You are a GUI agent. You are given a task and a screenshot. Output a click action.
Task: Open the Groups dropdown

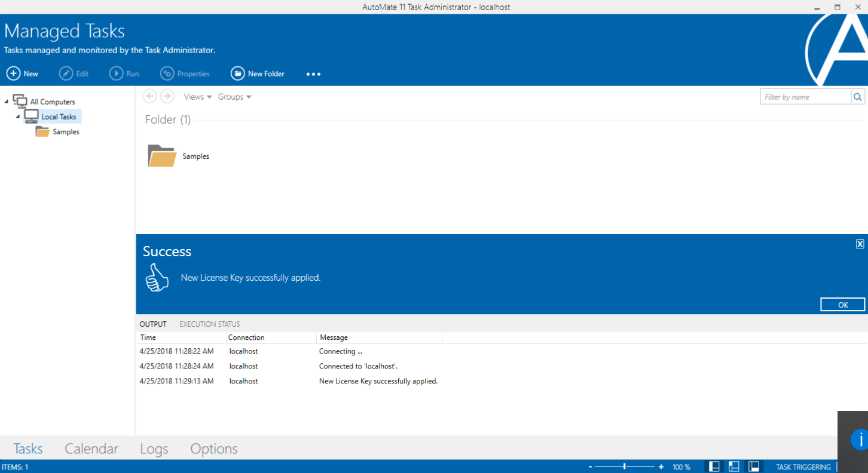[x=234, y=96]
